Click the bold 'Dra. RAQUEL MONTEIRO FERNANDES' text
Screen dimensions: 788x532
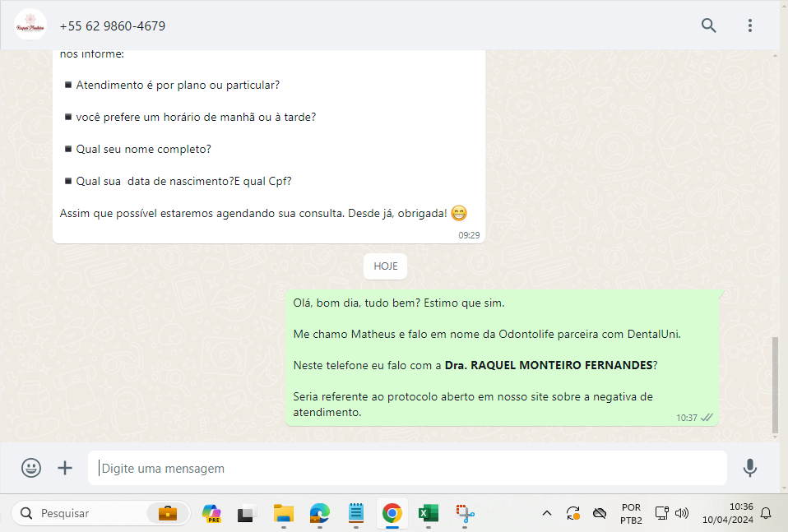[549, 365]
